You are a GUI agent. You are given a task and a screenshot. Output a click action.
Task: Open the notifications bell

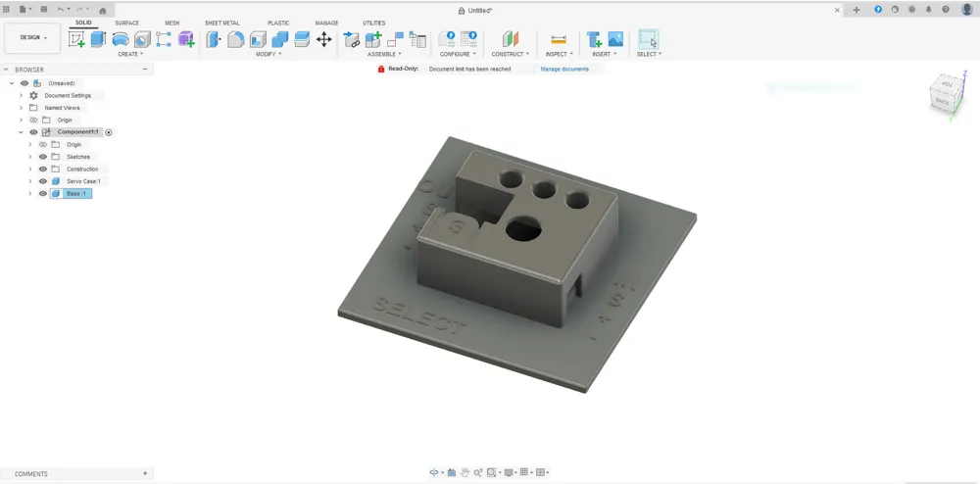929,10
